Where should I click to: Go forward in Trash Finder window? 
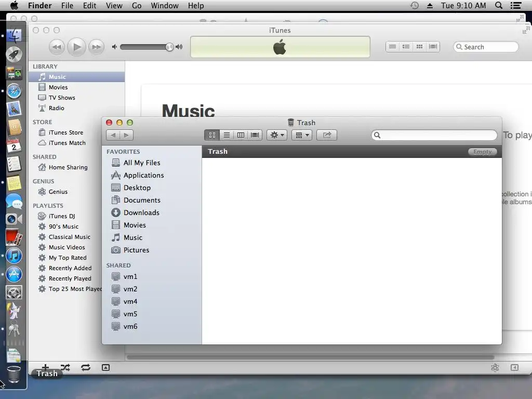pos(126,135)
